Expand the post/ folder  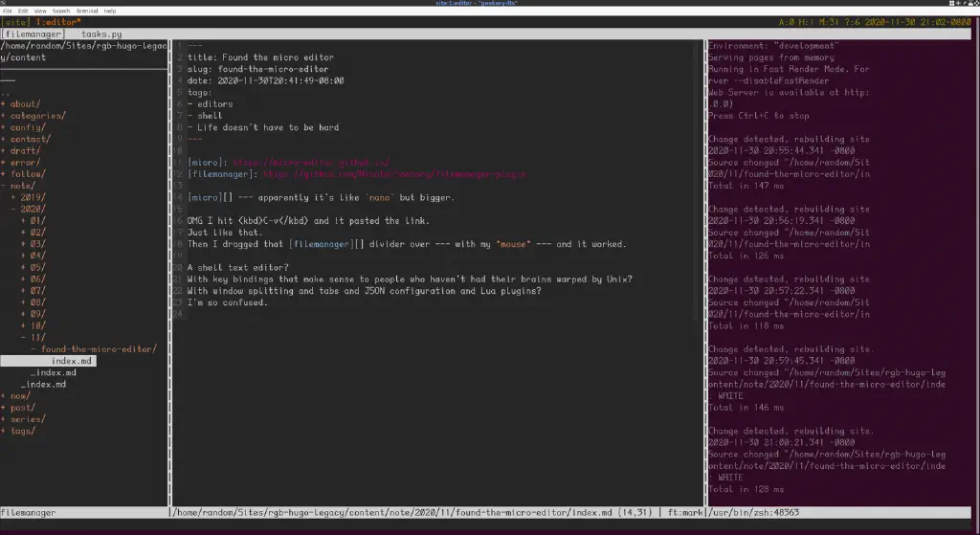click(x=18, y=408)
